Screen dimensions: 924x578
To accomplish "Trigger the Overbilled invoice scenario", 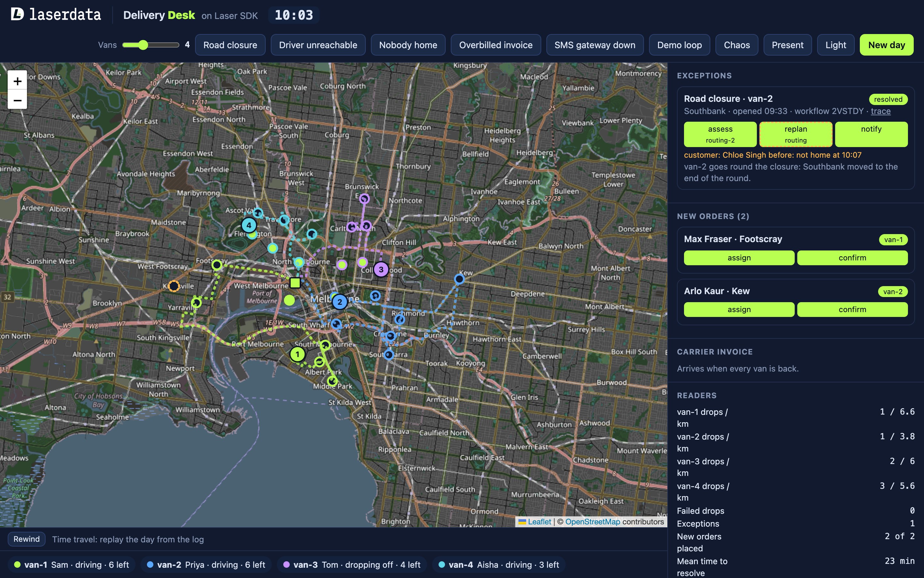I will pos(496,45).
